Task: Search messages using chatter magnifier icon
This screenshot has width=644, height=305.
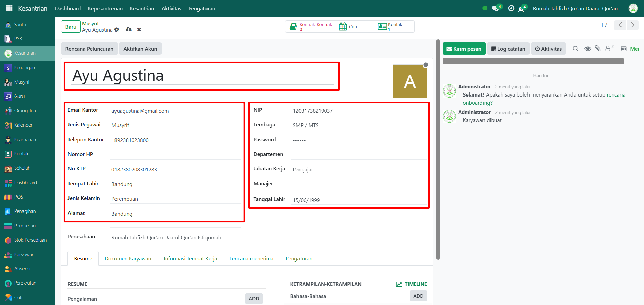Action: tap(576, 49)
